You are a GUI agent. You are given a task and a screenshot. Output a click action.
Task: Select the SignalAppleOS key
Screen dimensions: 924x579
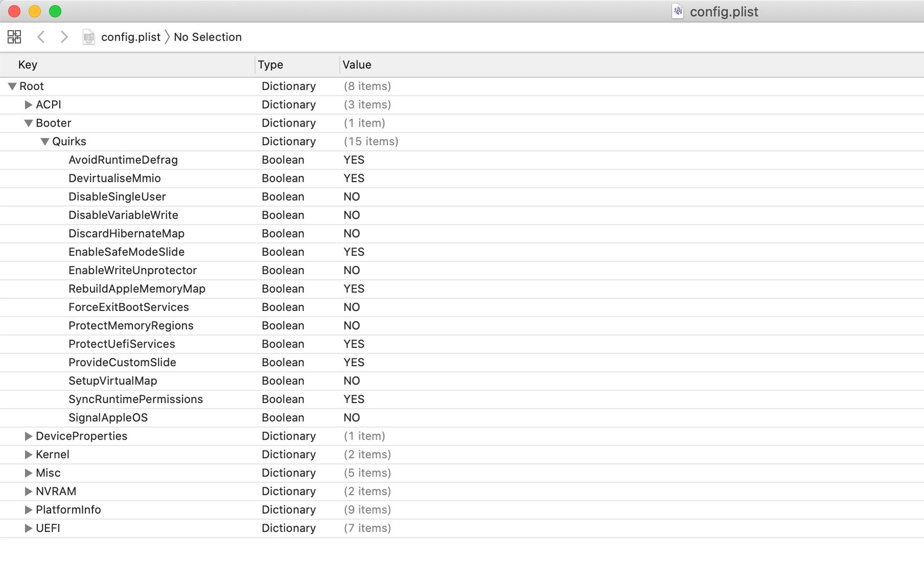click(x=108, y=418)
